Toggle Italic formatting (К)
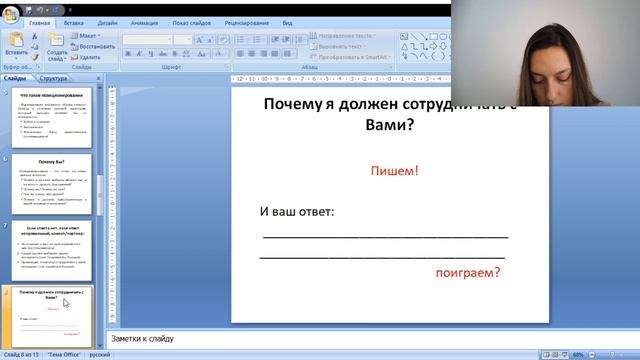 (139, 53)
